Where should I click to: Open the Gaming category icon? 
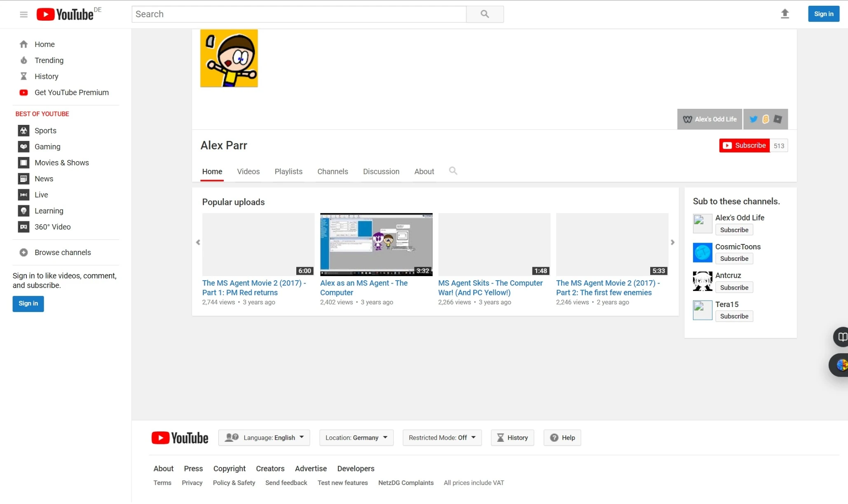(24, 147)
